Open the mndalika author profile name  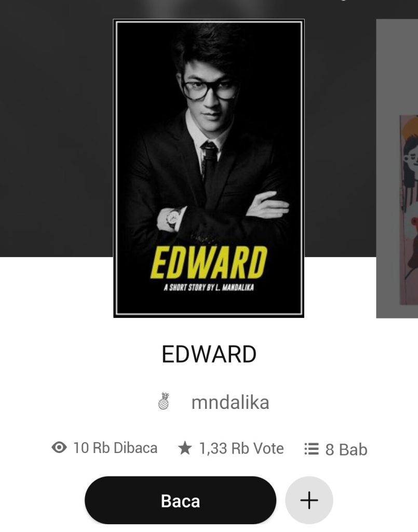click(x=230, y=403)
